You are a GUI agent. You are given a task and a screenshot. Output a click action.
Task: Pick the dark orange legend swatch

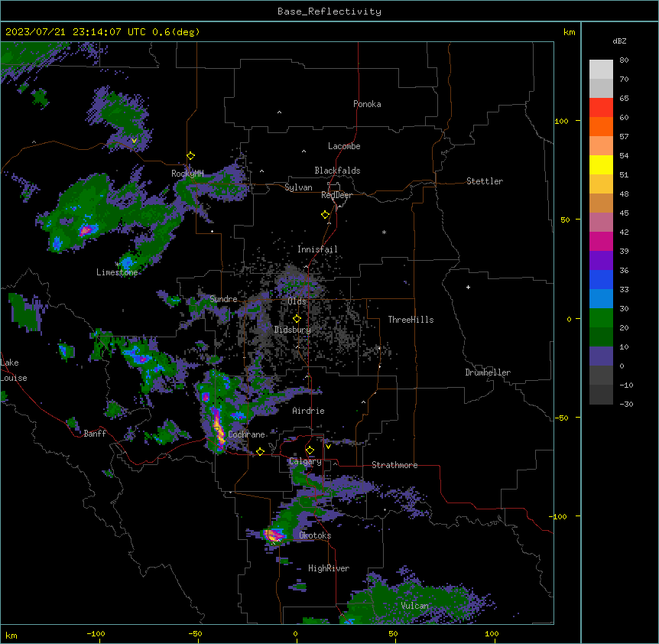point(601,126)
